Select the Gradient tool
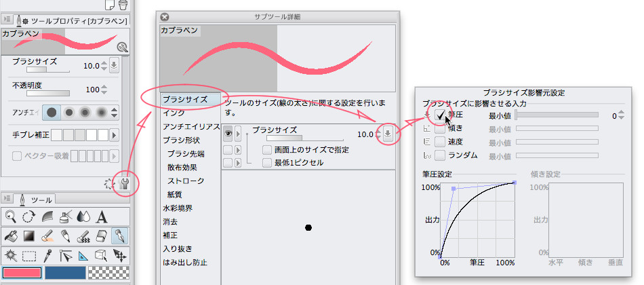Viewport: 644px width, 285px height. point(29,236)
